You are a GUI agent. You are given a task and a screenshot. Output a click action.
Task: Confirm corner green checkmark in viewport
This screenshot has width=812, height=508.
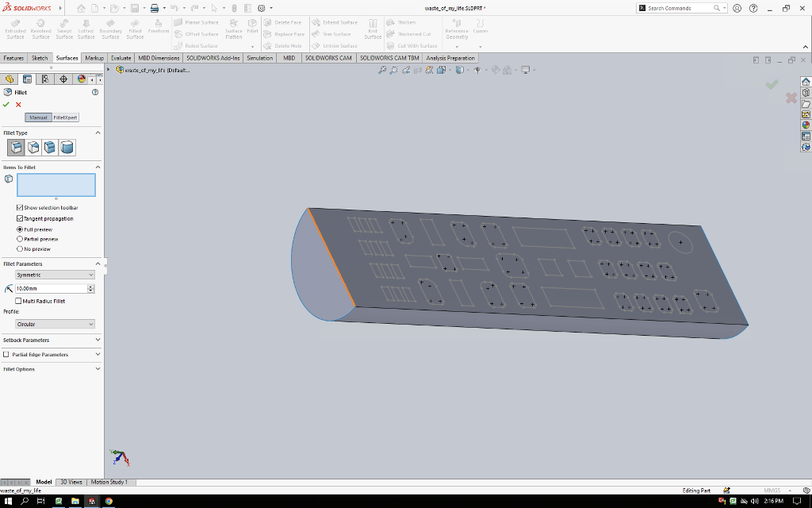pos(772,84)
